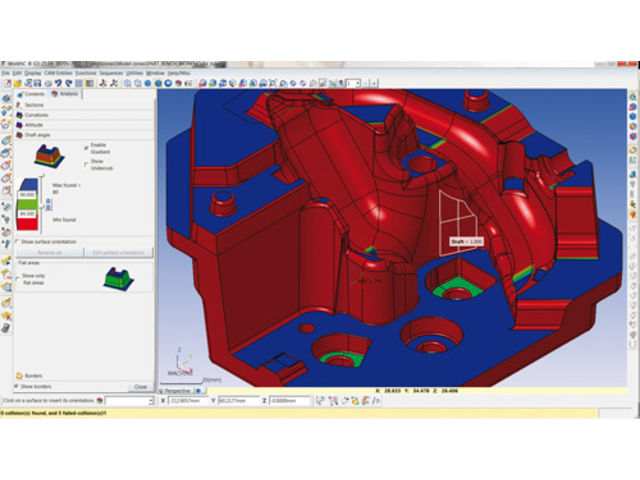The width and height of the screenshot is (640, 480).
Task: Expand the Sections analysis group
Action: coord(34,104)
